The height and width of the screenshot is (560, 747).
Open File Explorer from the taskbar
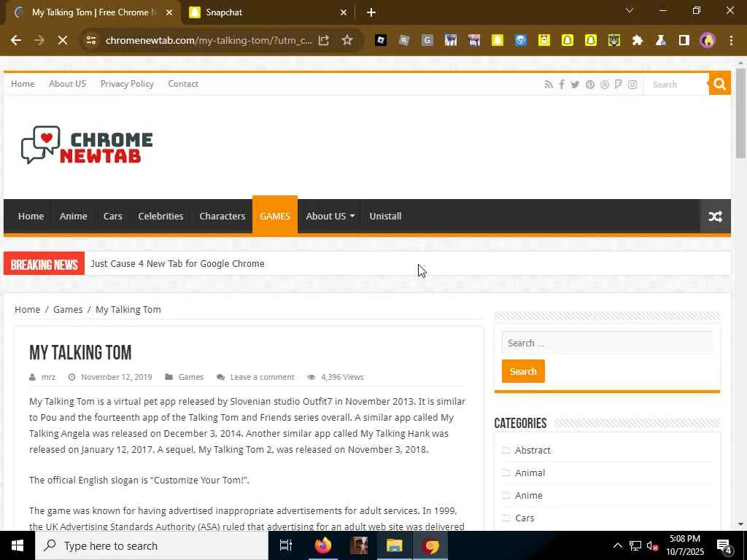pos(395,545)
